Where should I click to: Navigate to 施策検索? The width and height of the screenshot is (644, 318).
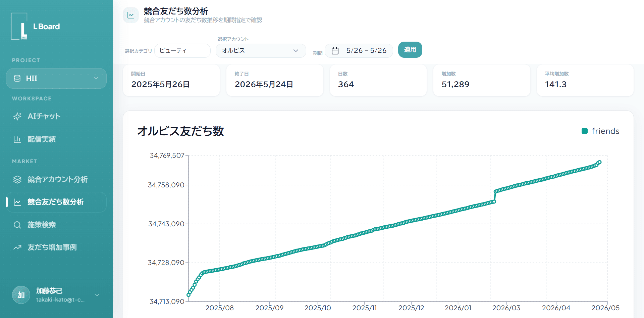click(x=56, y=225)
